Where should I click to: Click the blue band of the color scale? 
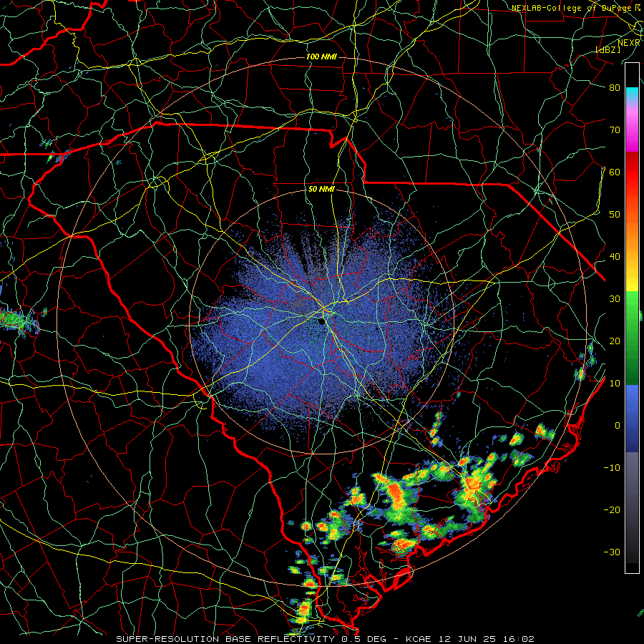(632, 419)
